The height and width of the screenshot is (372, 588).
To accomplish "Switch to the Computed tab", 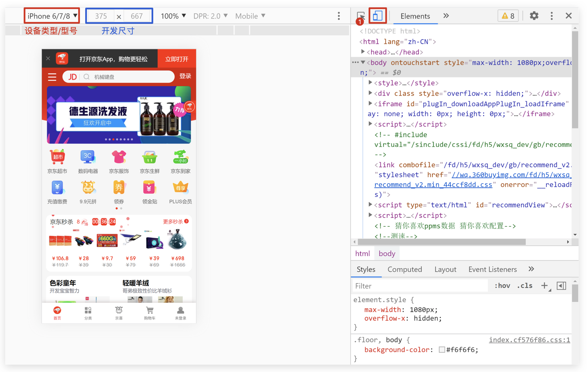I will coord(405,269).
